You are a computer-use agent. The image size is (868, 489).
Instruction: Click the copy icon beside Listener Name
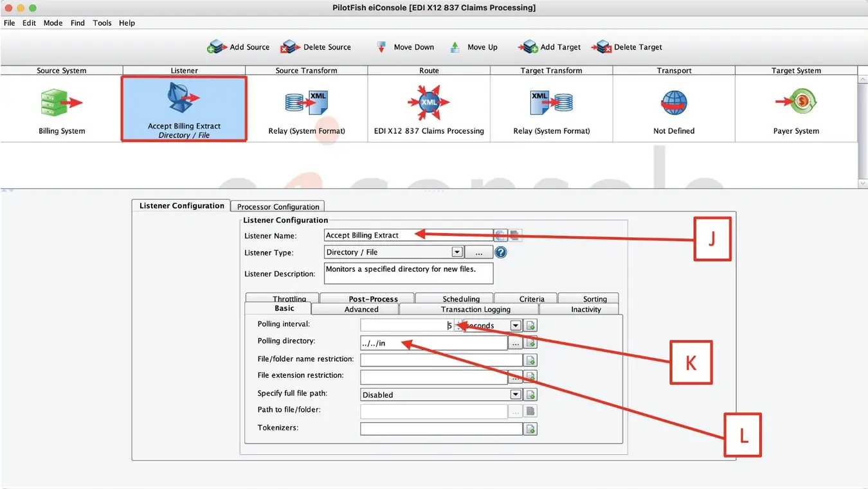pos(500,235)
